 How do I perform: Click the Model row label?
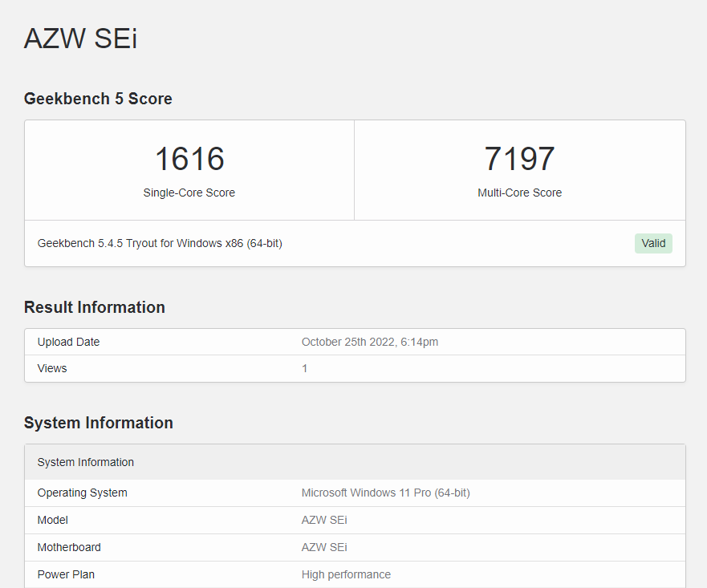52,520
